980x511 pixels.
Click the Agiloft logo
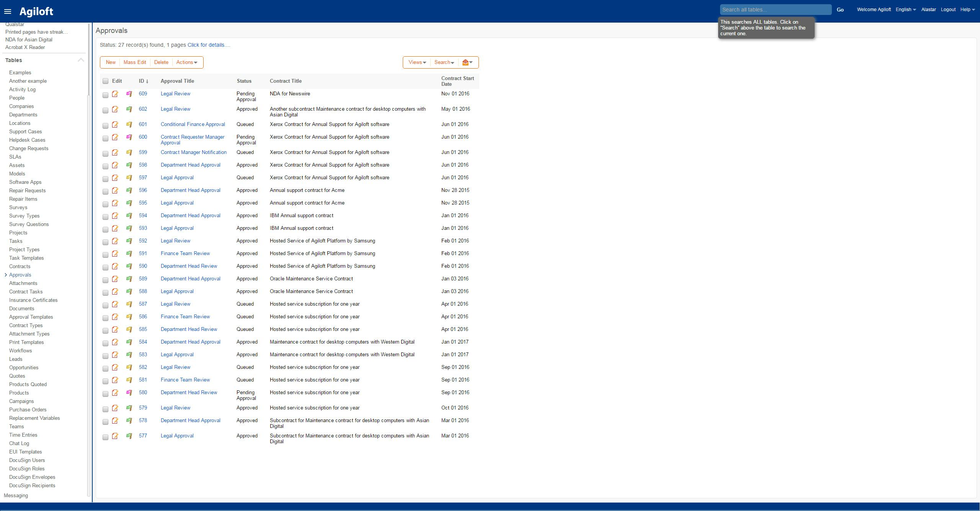36,11
